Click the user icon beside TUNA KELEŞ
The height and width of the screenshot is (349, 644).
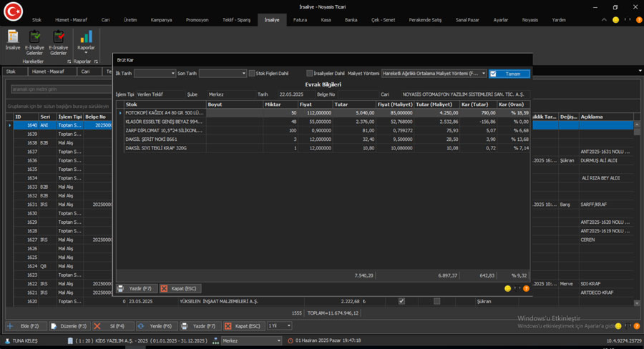(7, 341)
